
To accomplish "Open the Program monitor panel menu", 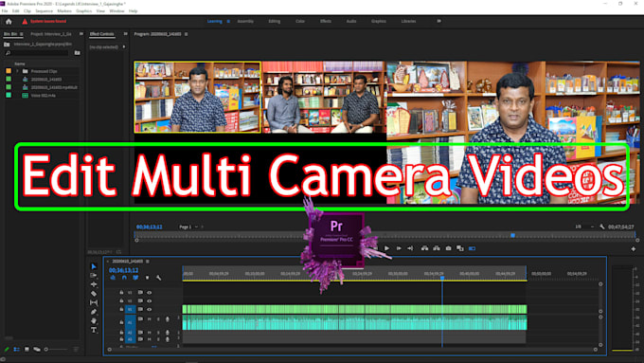I will [x=186, y=34].
